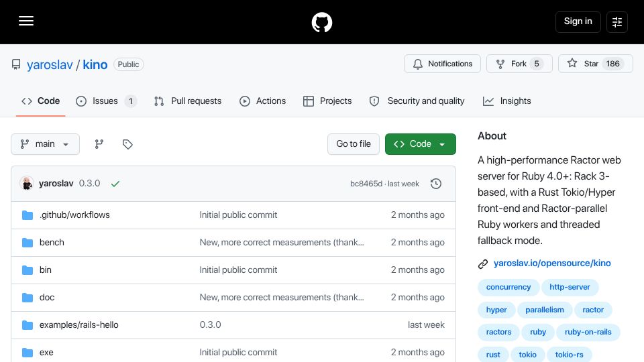View repository tags icon
This screenshot has height=362, width=644.
click(127, 144)
